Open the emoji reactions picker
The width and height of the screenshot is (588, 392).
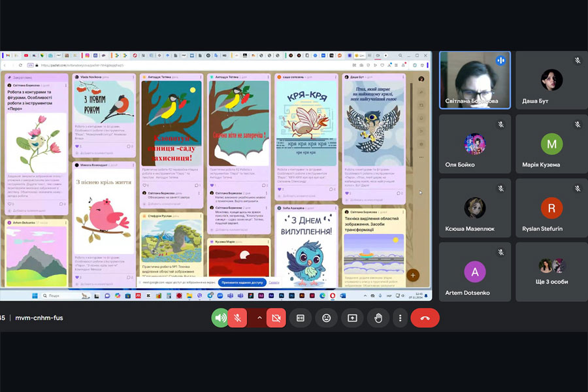(326, 318)
